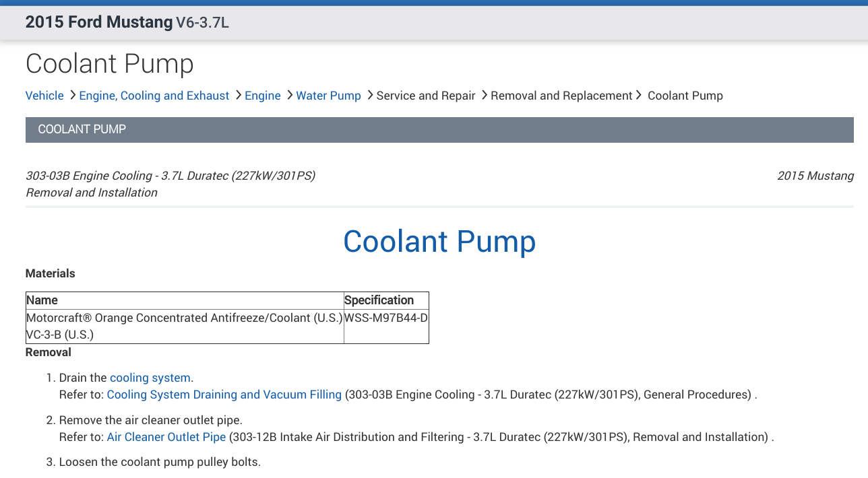Select the Service and Repair breadcrumb
Image resolution: width=868 pixels, height=478 pixels.
tap(426, 96)
